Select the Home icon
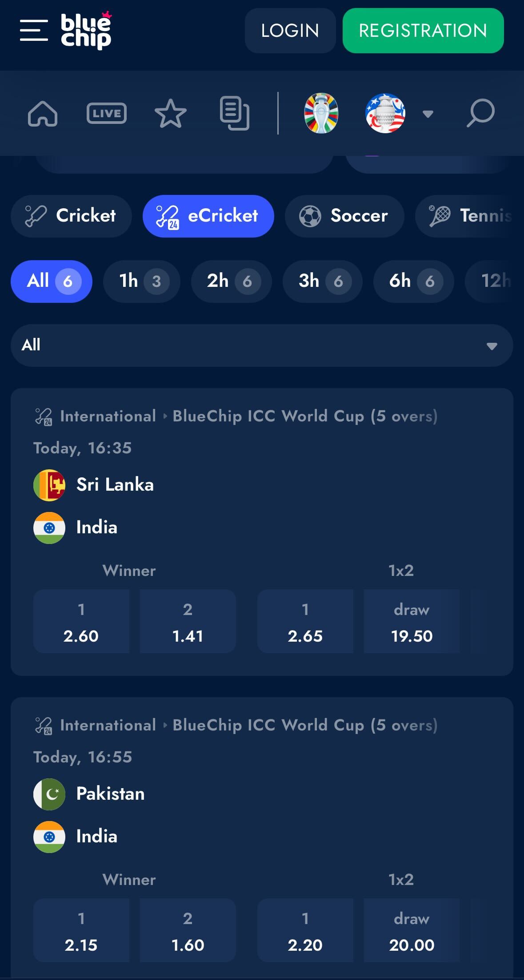 point(42,114)
